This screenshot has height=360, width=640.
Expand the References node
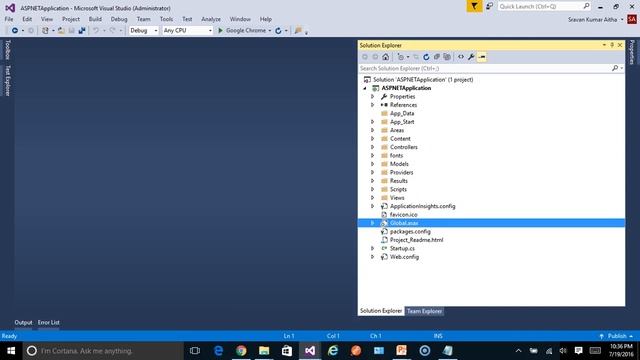372,105
